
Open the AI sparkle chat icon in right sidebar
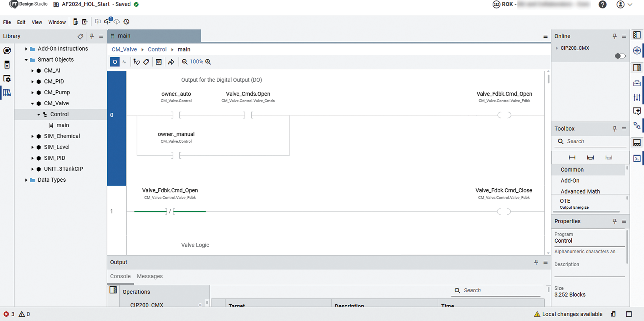click(x=637, y=111)
